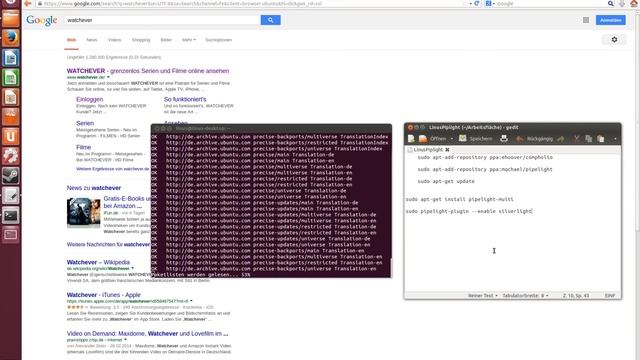The height and width of the screenshot is (360, 640).
Task: Open WATCHEVER grenzenlos Serien result link
Action: [x=148, y=71]
